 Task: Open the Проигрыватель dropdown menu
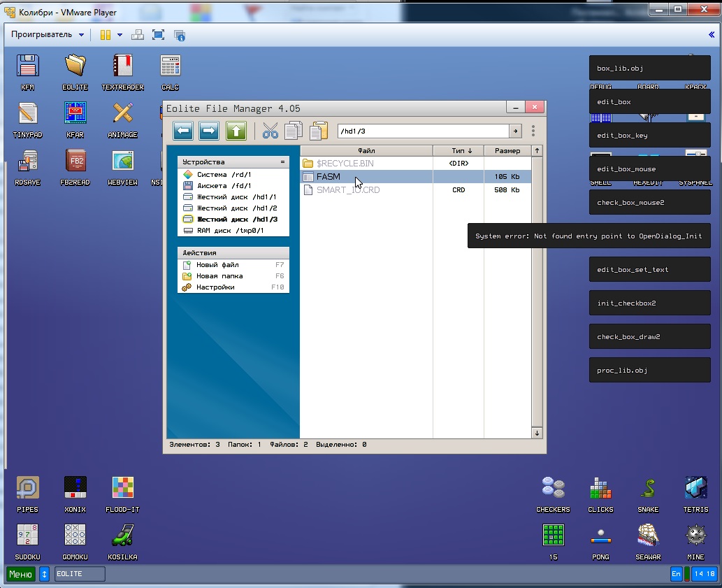(x=48, y=35)
